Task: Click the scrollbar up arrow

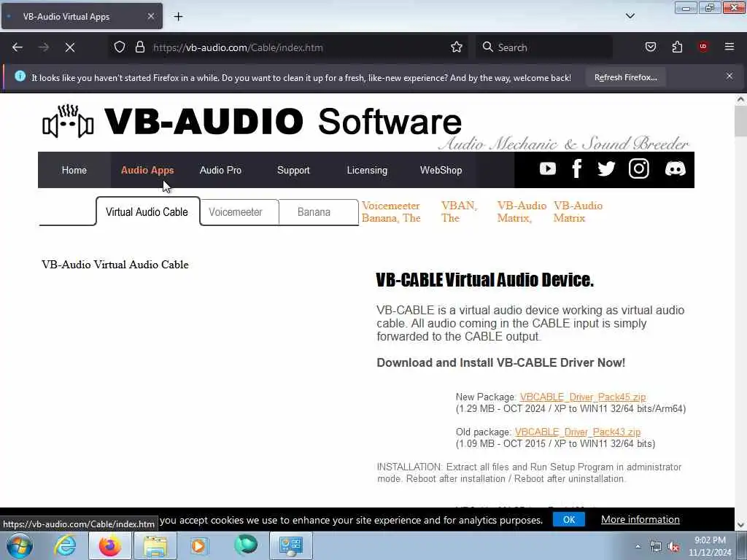Action: (740, 99)
